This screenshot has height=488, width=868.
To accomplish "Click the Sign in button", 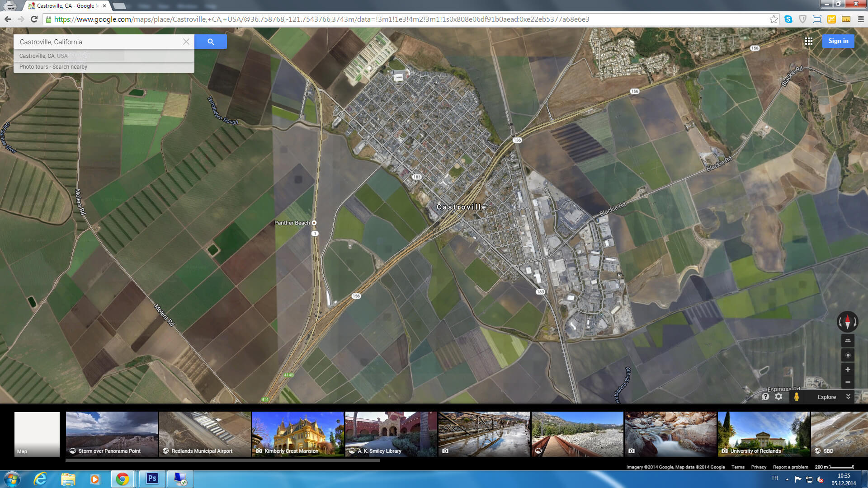I will 838,41.
